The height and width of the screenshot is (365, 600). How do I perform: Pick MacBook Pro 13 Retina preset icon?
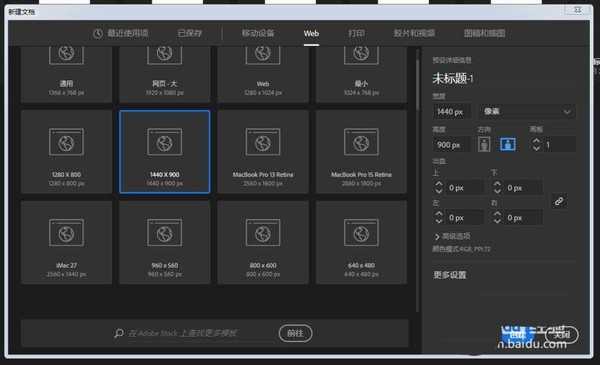(x=263, y=142)
